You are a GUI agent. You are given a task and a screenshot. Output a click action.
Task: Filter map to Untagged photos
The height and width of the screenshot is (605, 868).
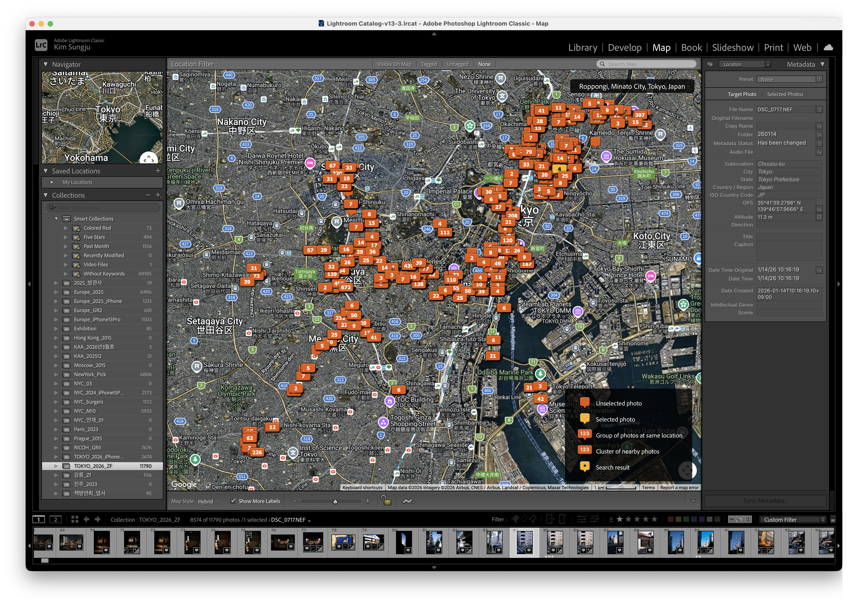(x=457, y=64)
